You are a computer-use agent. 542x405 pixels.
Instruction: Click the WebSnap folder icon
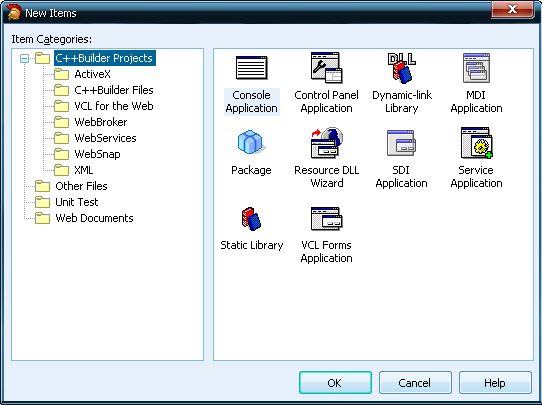click(x=62, y=154)
